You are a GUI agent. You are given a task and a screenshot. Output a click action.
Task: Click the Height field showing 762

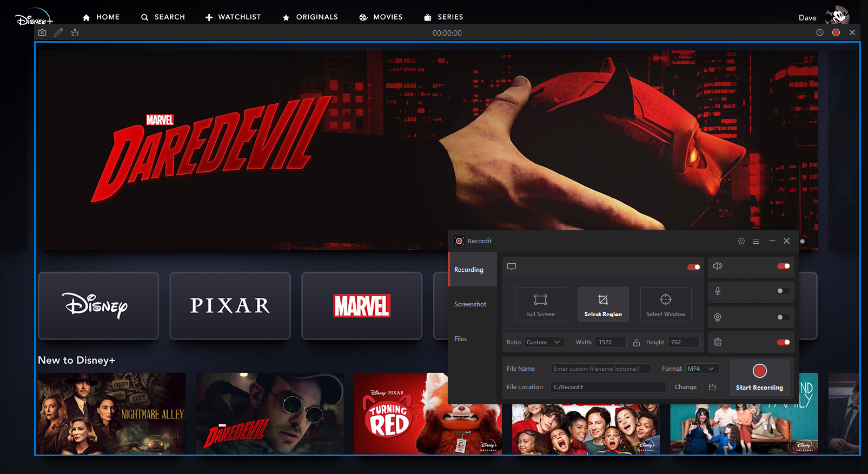[684, 342]
